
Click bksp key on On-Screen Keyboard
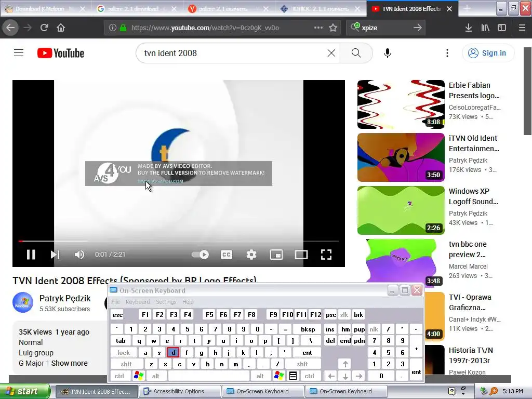[308, 329]
